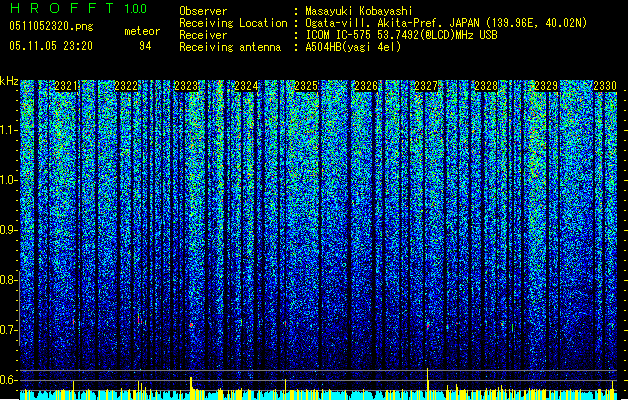Click the 2327 time marker
Viewport: 629px width, 400px height.
426,86
